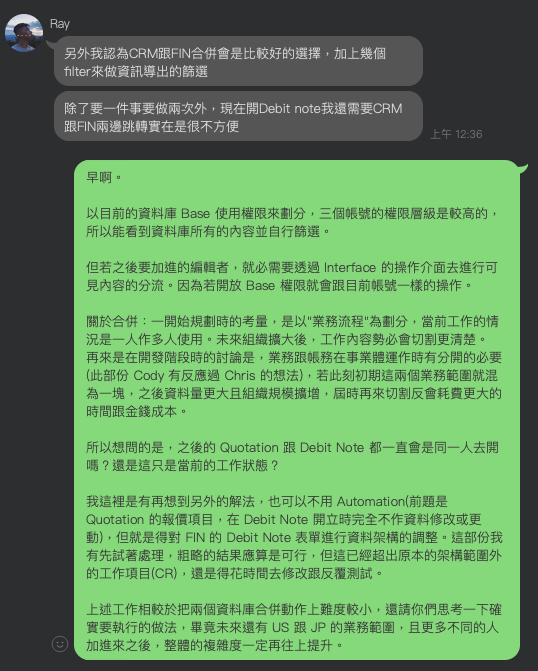Click the name Chris in the message
Viewport: 538px width, 671px height.
pyautogui.click(x=240, y=376)
